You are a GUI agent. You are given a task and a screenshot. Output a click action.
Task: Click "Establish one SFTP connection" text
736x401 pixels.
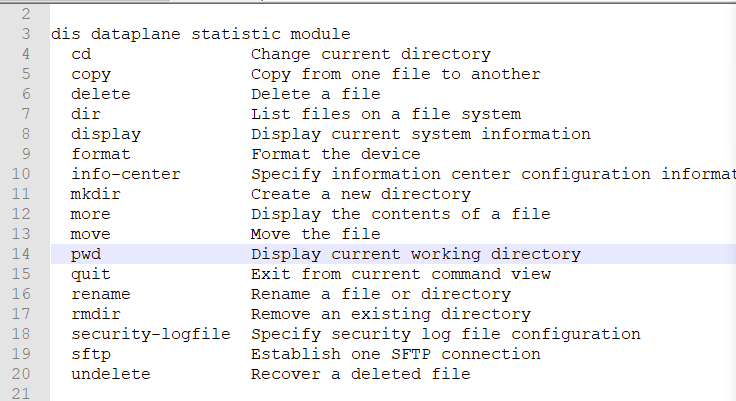tap(395, 354)
